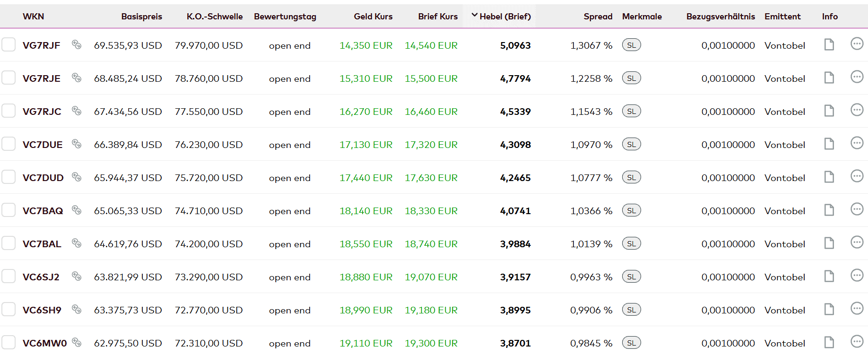
Task: Open more options for VC7DUD row
Action: coord(857,176)
